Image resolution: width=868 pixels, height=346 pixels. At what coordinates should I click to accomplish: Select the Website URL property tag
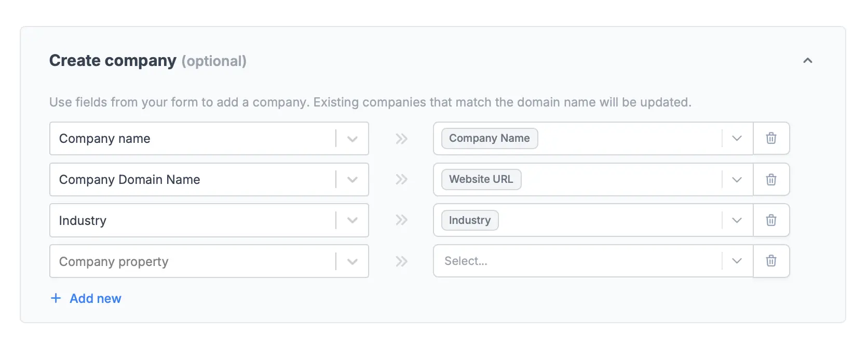pyautogui.click(x=481, y=179)
